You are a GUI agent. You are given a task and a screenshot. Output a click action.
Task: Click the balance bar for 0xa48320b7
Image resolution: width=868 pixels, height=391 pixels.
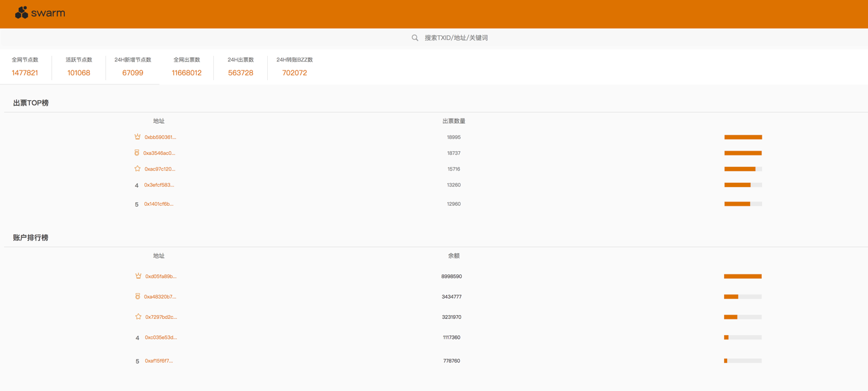click(x=742, y=297)
